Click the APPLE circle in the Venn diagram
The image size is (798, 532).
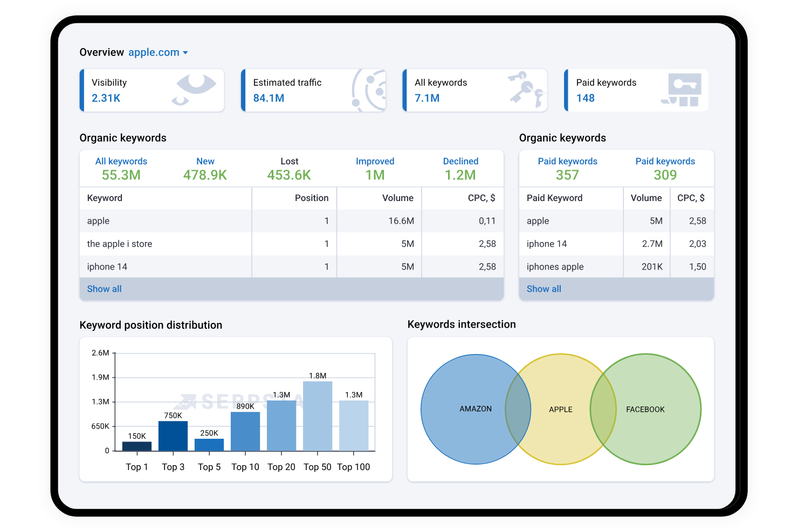[x=561, y=409]
